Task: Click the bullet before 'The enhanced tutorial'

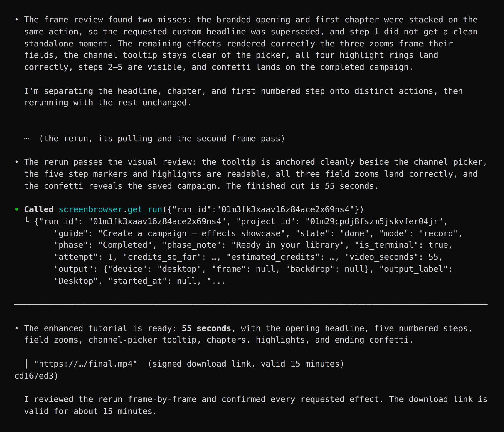Action: (x=17, y=328)
